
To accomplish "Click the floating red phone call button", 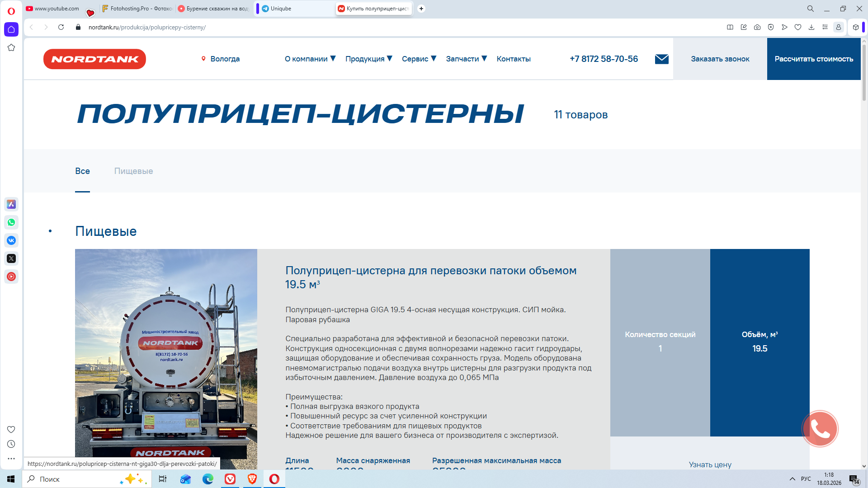I will [x=820, y=429].
